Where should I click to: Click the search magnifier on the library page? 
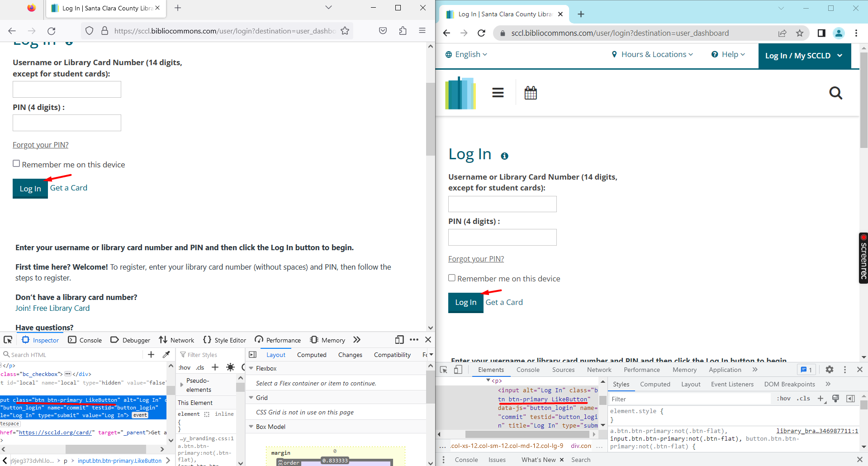835,93
